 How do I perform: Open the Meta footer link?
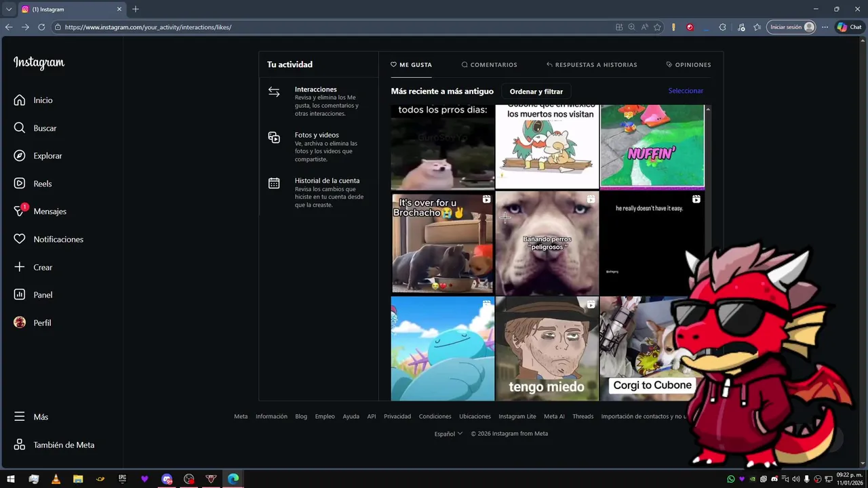pos(241,416)
